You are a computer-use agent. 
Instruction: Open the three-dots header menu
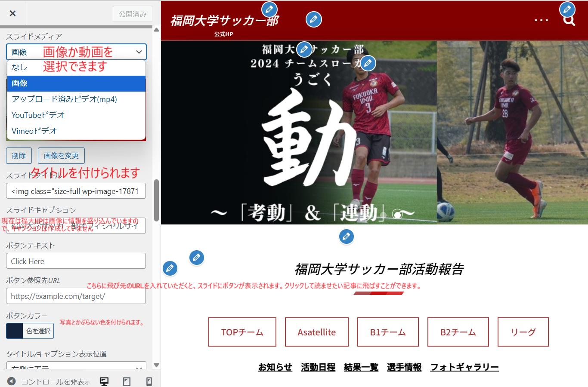coord(542,20)
